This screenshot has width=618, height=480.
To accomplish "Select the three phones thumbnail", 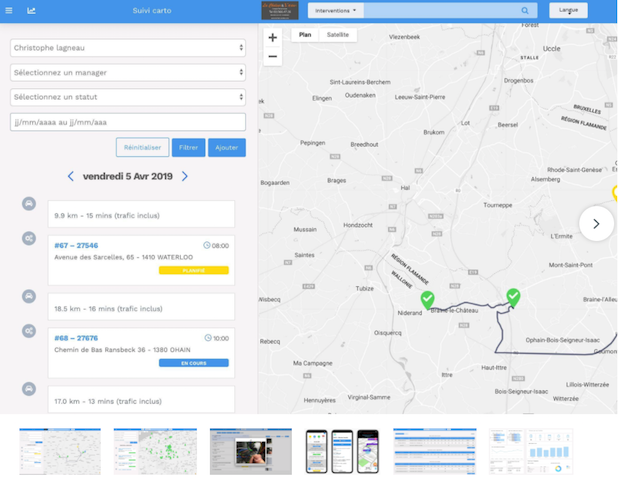I will tap(342, 452).
